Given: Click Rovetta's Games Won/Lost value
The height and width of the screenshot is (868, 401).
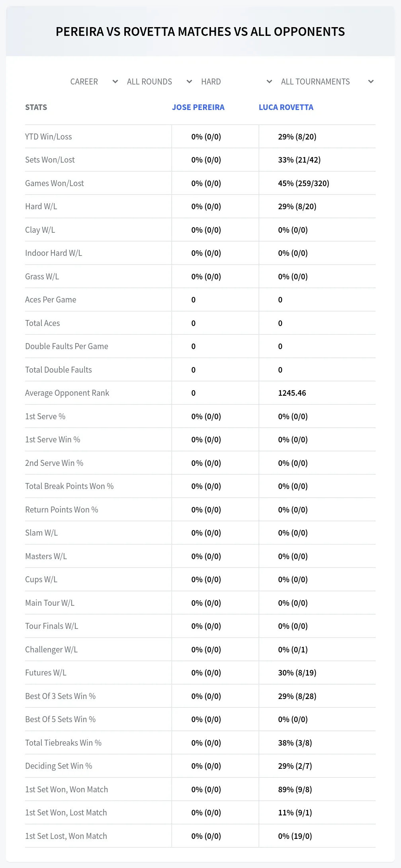Looking at the screenshot, I should pyautogui.click(x=304, y=183).
